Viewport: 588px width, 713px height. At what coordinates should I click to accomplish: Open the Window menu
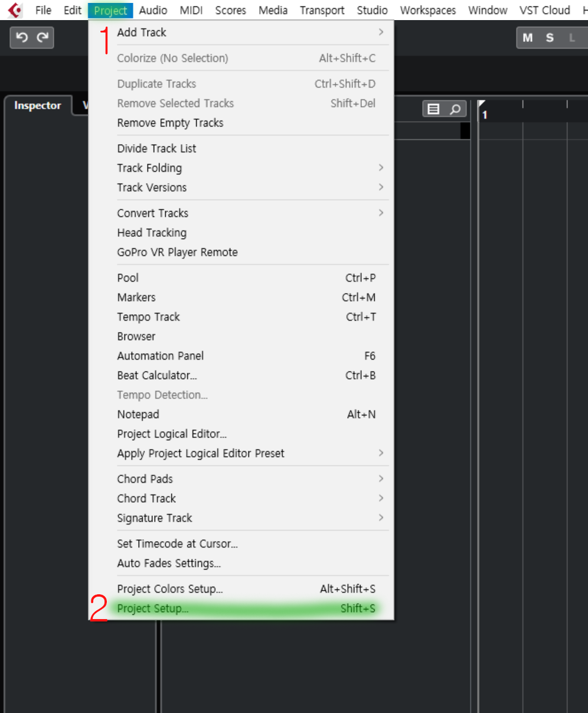488,10
